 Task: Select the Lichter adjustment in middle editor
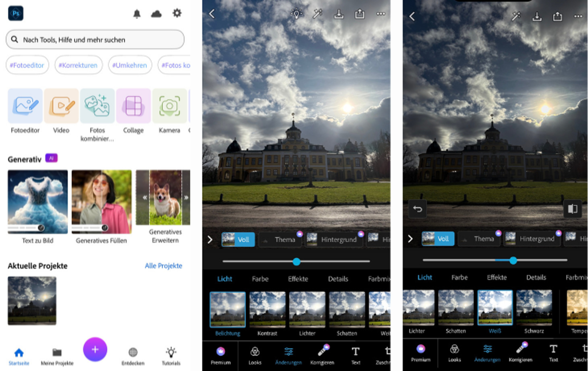307,314
